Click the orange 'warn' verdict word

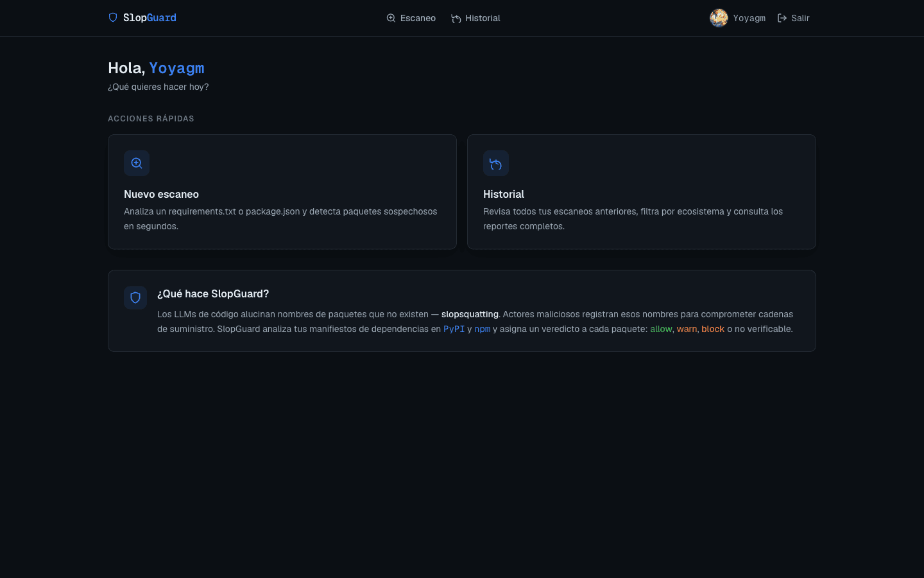[x=687, y=329]
